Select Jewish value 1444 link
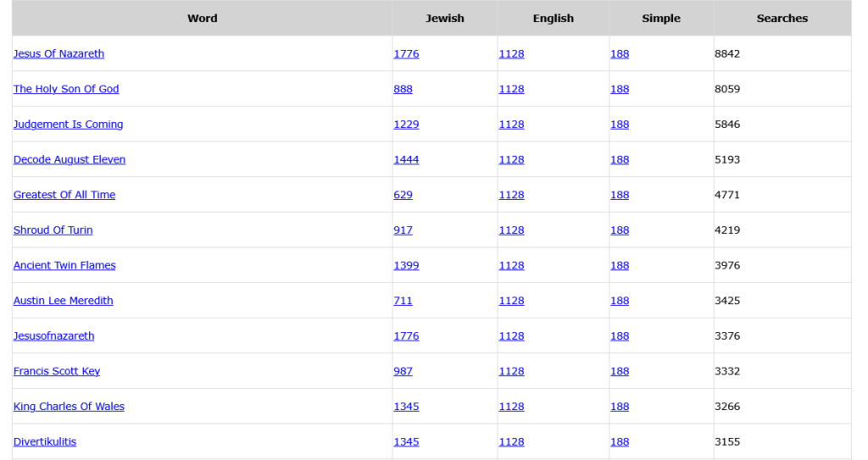 [x=406, y=159]
